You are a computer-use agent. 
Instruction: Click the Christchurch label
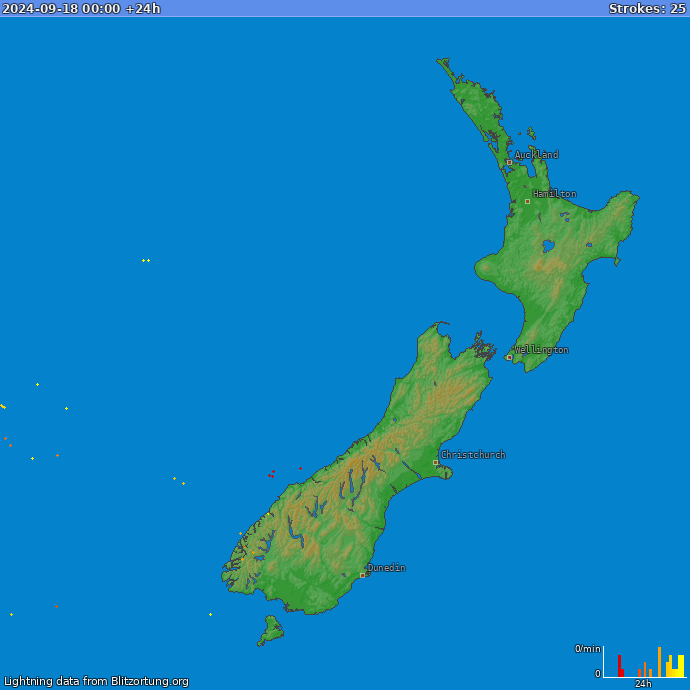point(473,455)
